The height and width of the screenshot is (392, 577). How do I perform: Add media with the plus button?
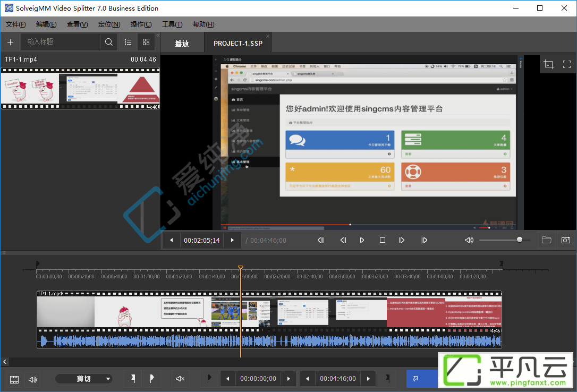tap(10, 42)
